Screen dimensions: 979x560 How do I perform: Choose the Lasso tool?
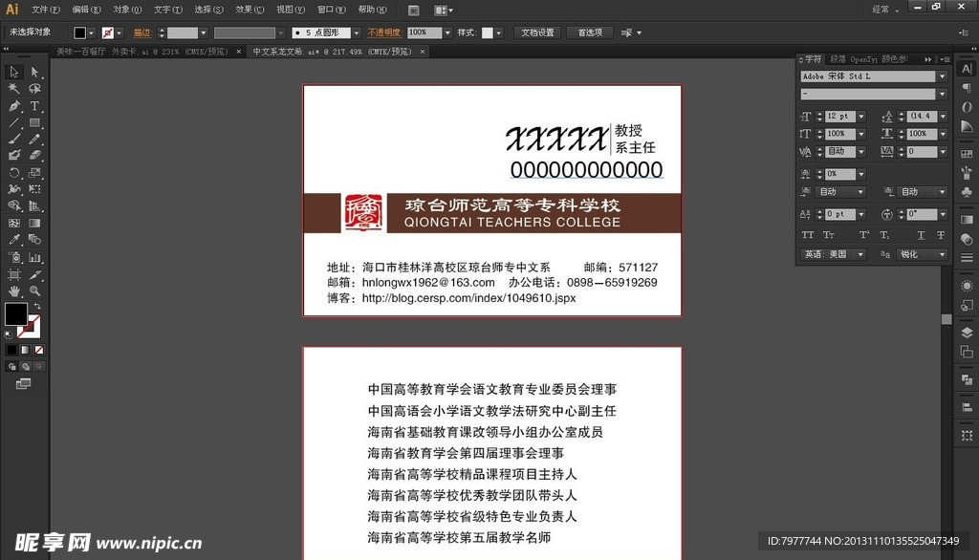click(x=34, y=89)
